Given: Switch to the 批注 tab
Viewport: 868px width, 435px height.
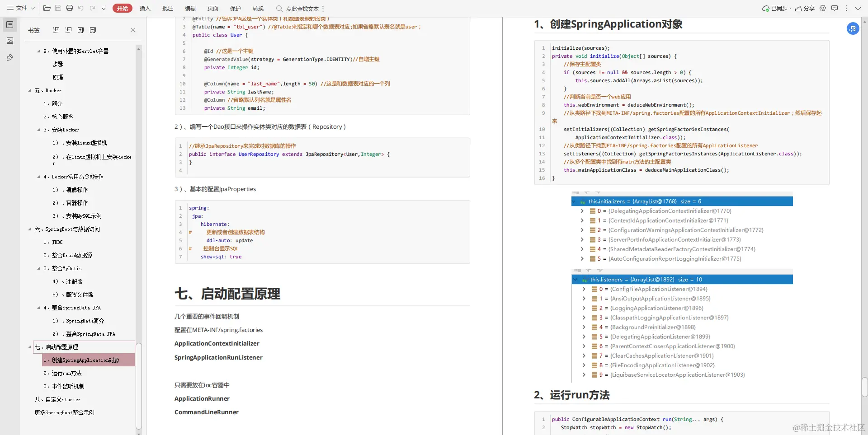Looking at the screenshot, I should [168, 8].
